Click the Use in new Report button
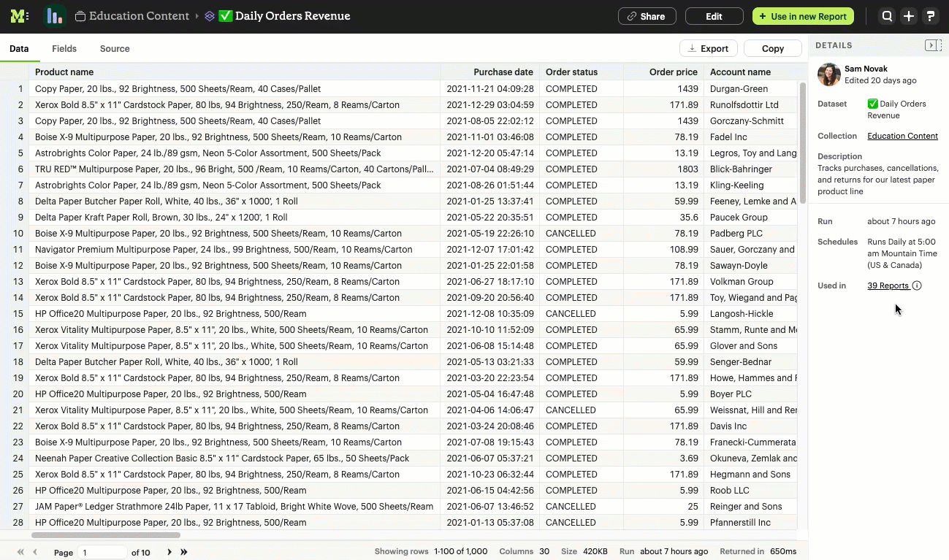Screen dimensions: 949x560 coord(803,16)
